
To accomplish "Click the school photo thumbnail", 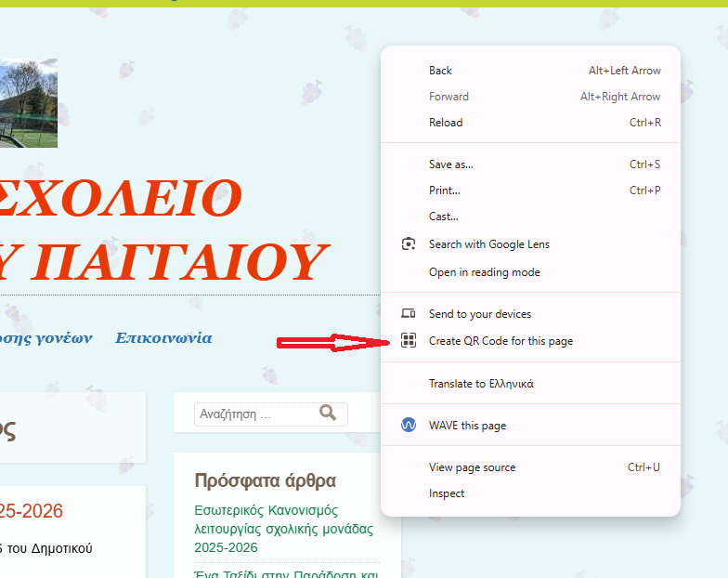I will click(x=28, y=103).
